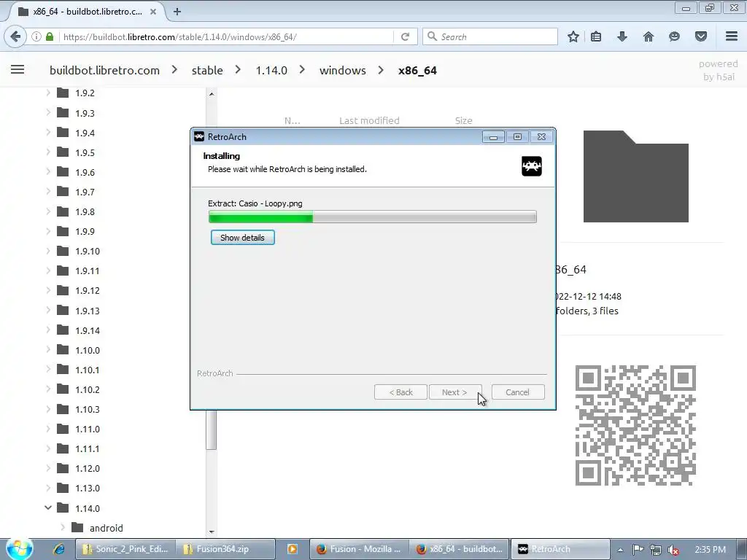747x560 pixels.
Task: Click the sidebar scrollbar thumb
Action: click(211, 429)
